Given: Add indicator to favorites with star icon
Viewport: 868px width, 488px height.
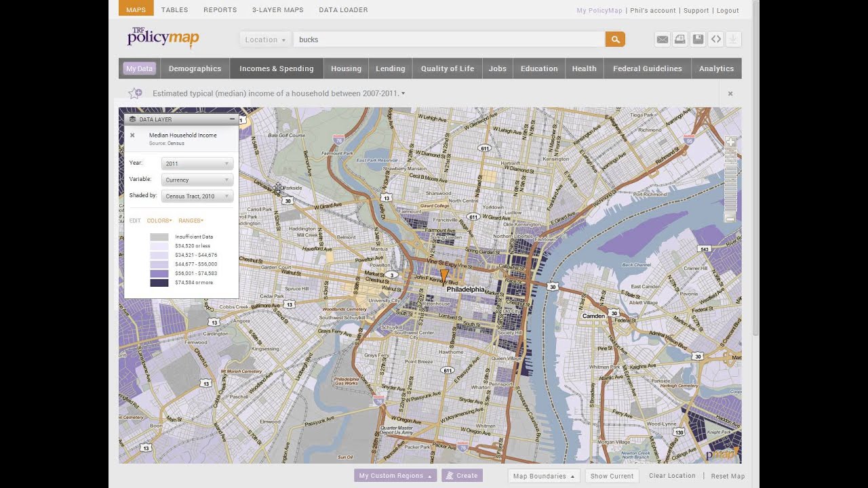Looking at the screenshot, I should (135, 93).
